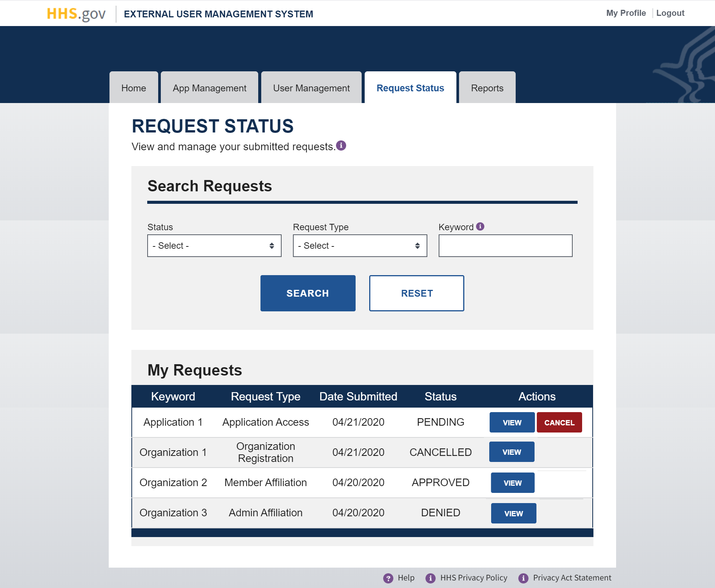Click inside the Keyword input field

(x=505, y=245)
